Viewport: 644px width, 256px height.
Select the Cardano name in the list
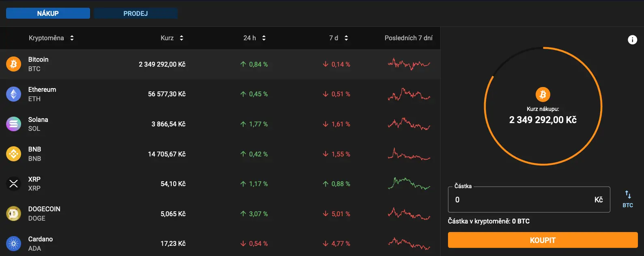[41, 239]
